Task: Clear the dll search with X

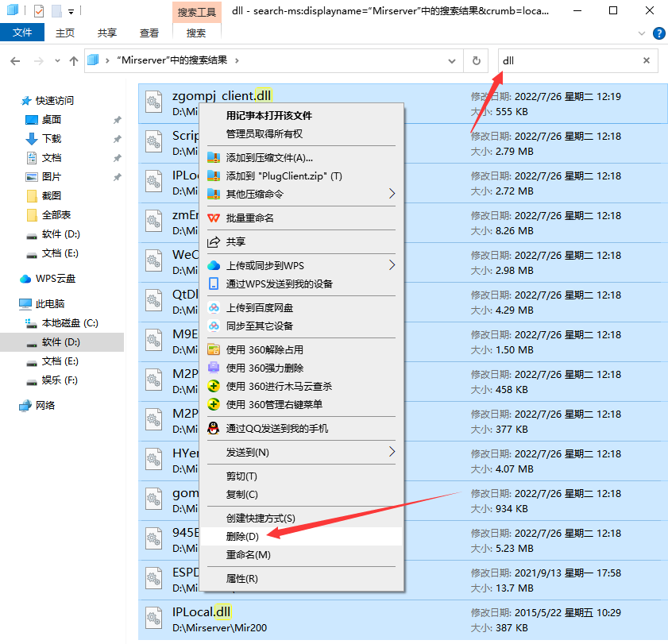Action: point(647,60)
